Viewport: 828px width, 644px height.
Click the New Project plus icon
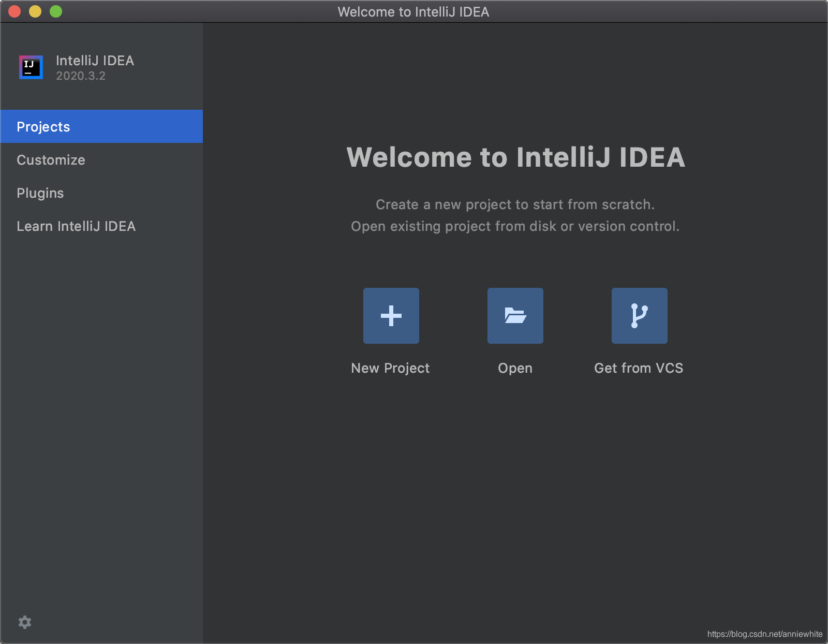[391, 316]
